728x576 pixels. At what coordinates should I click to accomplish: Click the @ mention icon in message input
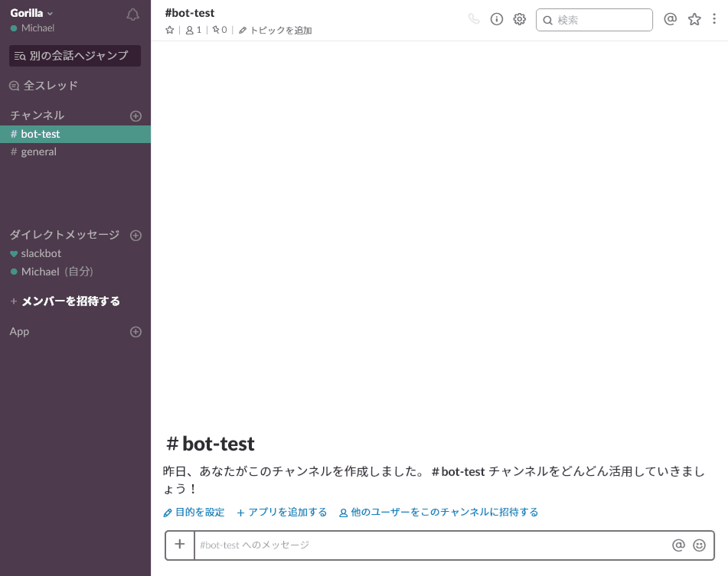click(x=677, y=545)
